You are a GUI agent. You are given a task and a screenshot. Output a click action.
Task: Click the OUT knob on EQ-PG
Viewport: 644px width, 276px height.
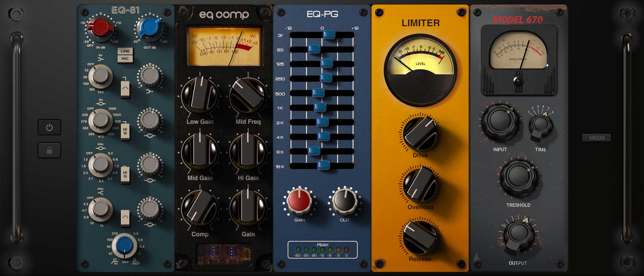tap(344, 201)
